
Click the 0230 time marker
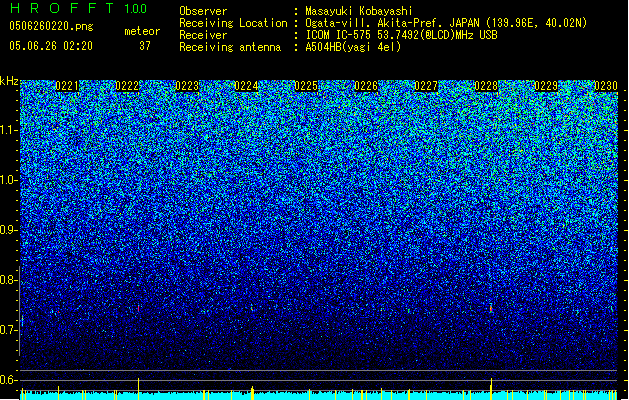pos(606,86)
